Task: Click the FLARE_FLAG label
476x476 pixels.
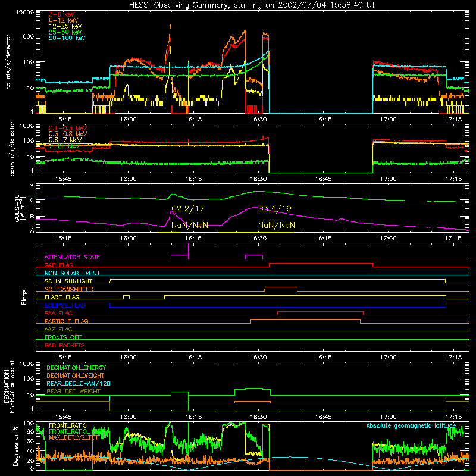Action: tap(62, 297)
